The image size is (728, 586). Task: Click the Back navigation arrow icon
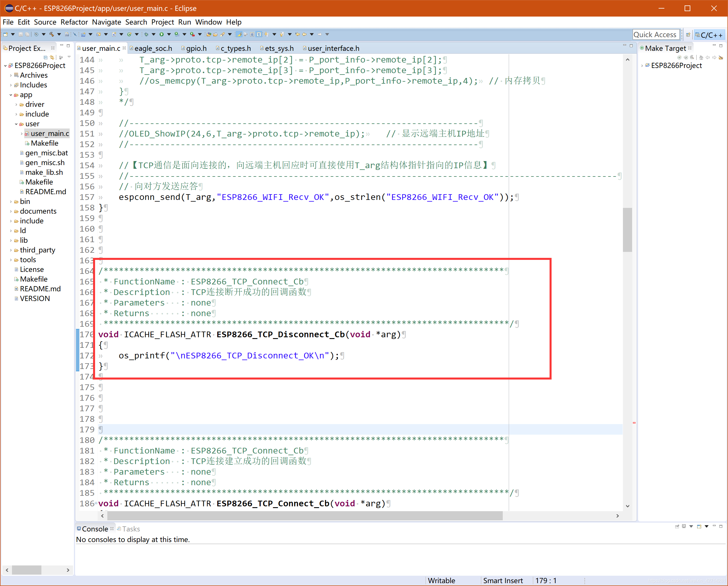point(304,35)
